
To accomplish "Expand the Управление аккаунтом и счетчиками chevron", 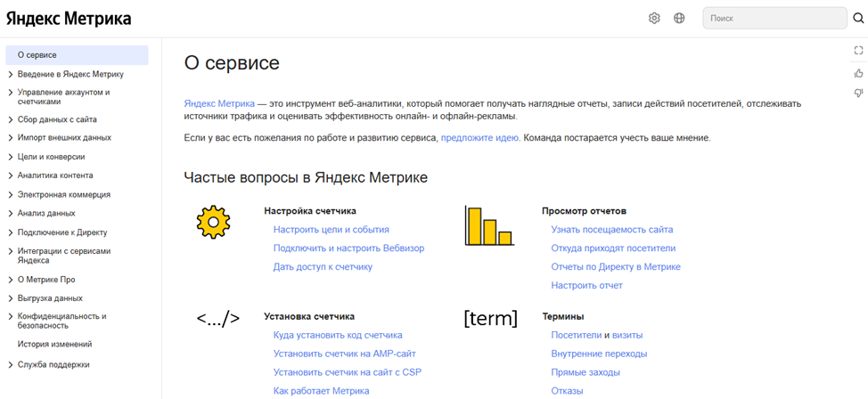I will click(x=11, y=93).
